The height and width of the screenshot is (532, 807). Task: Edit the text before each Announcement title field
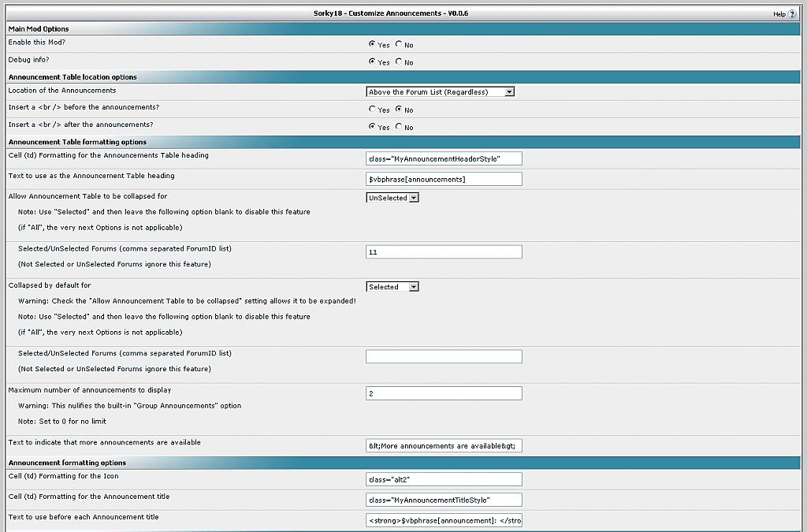click(x=443, y=520)
